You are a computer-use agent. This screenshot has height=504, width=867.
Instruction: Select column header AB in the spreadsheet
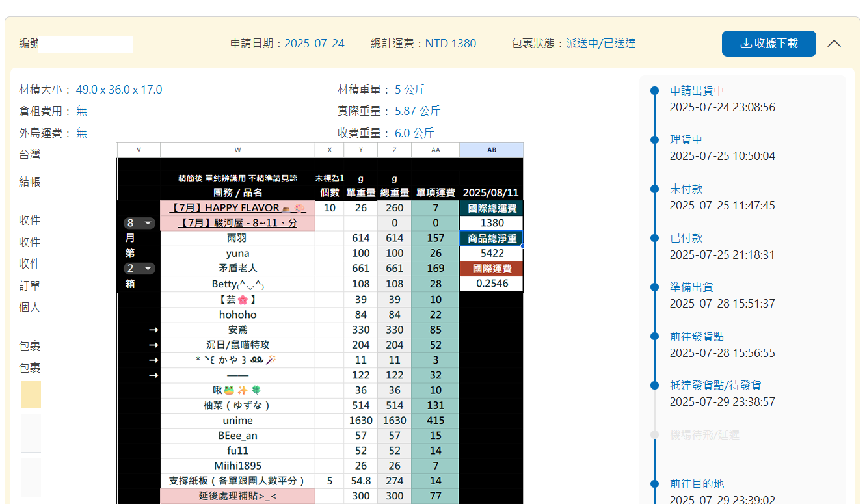coord(492,150)
